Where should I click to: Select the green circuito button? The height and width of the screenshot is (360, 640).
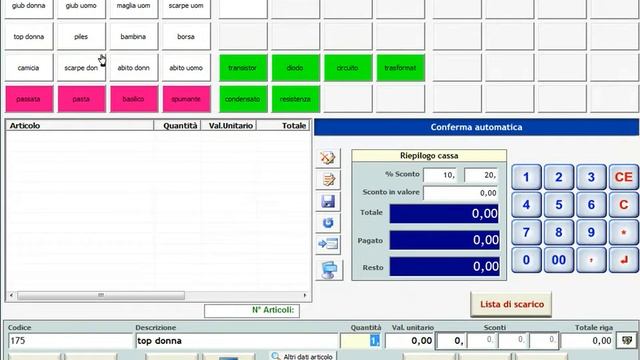pyautogui.click(x=348, y=68)
